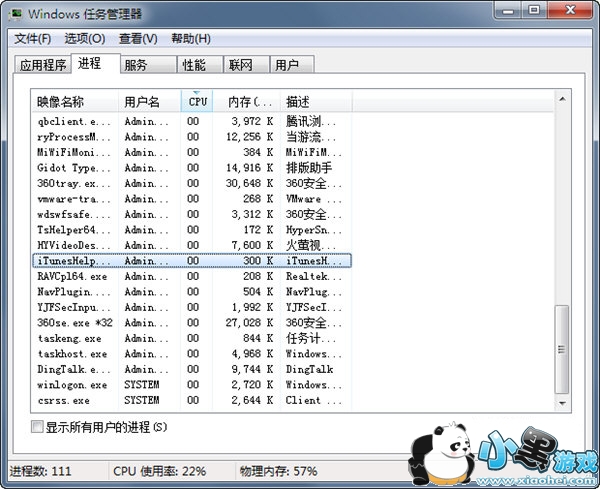Open the 文件(F) menu
Image resolution: width=600 pixels, height=489 pixels.
[33, 39]
